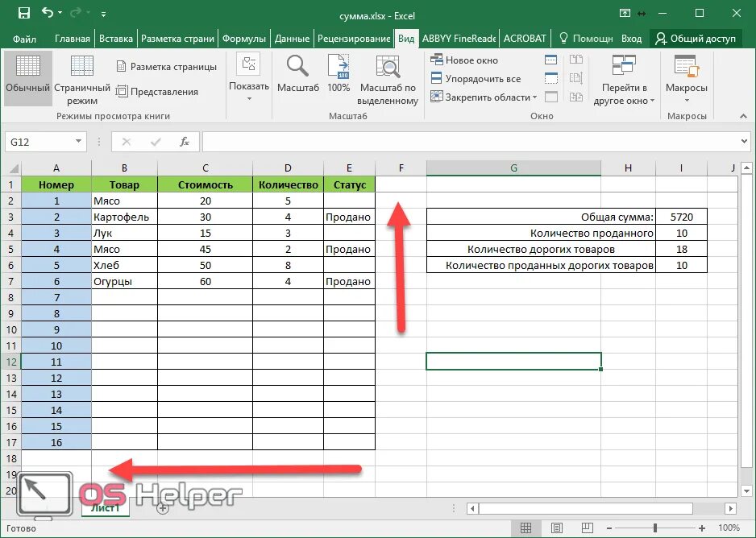
Task: Click the Select All corner triangle
Action: tap(14, 168)
